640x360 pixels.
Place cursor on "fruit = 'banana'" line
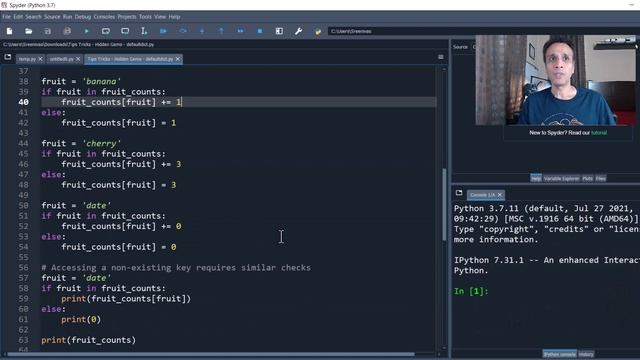pos(81,82)
